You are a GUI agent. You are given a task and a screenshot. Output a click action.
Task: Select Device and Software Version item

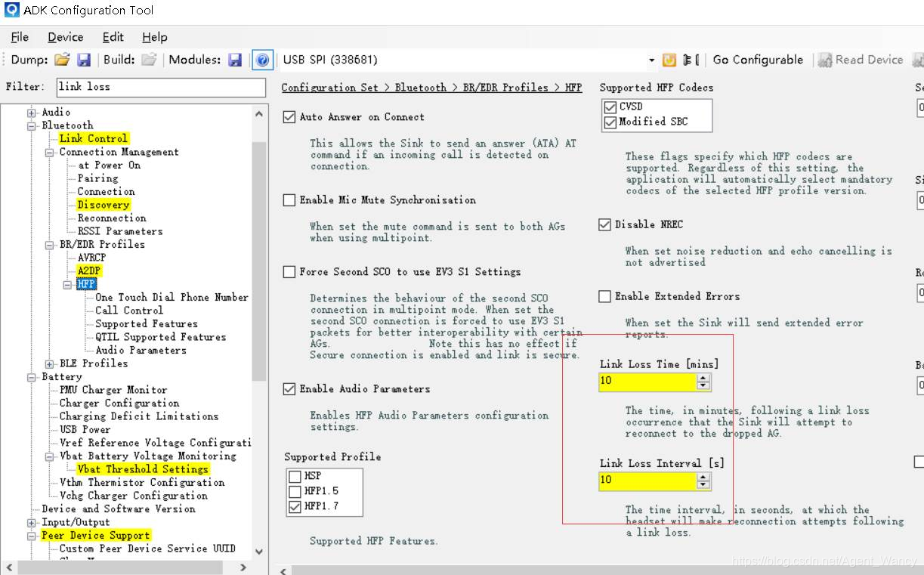(119, 509)
